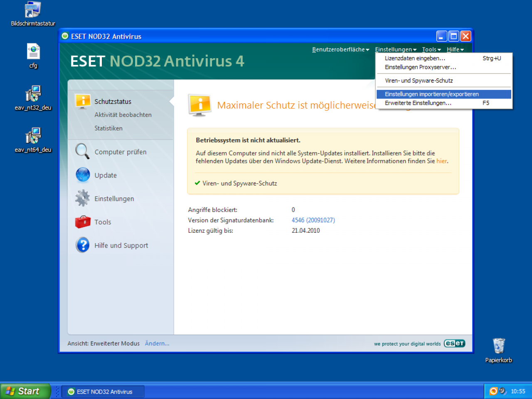Click the date value 21.04.2010

[x=305, y=231]
